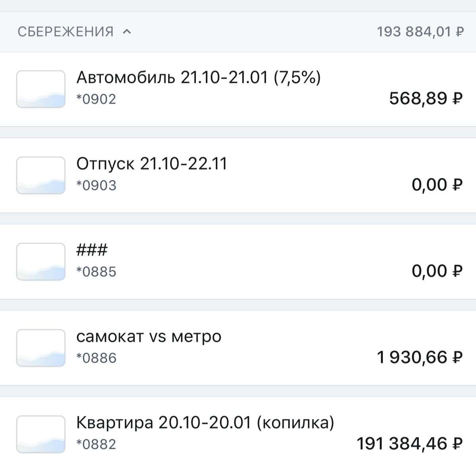476x471 pixels.
Task: Collapse the СБЕРЕЖЕНИЯ section
Action: (127, 31)
